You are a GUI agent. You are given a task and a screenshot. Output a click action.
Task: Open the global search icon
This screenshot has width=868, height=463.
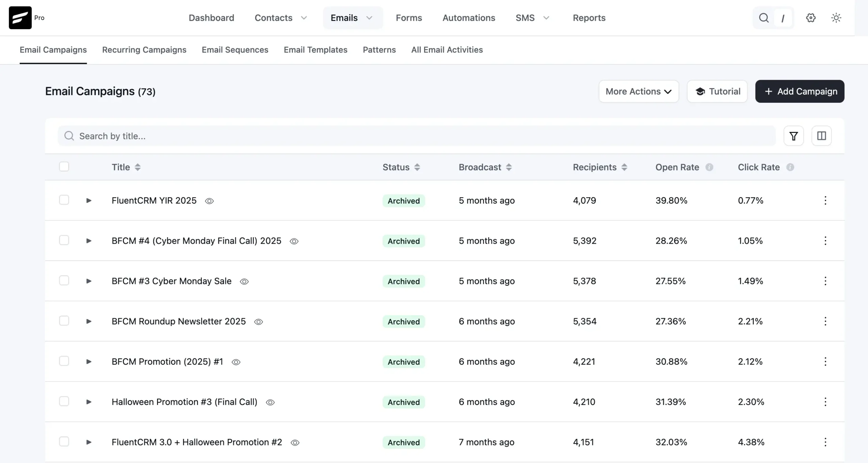click(x=764, y=18)
